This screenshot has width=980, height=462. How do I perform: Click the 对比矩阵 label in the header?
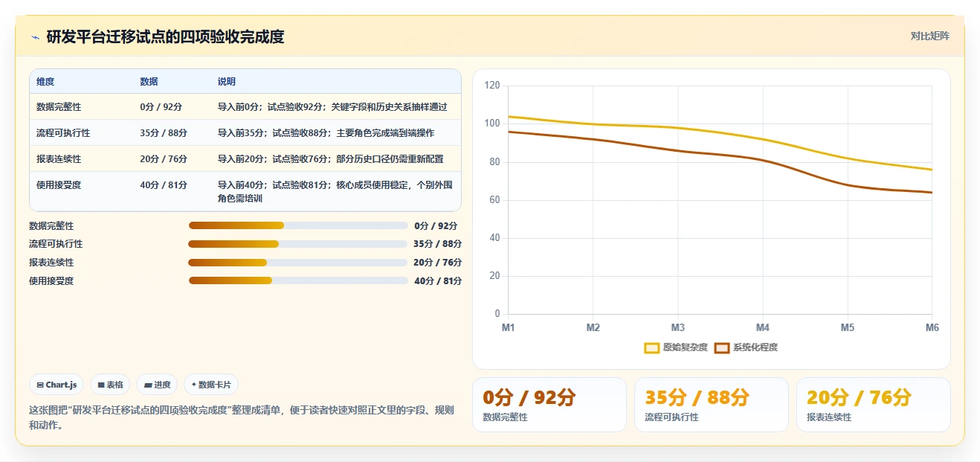[x=929, y=36]
